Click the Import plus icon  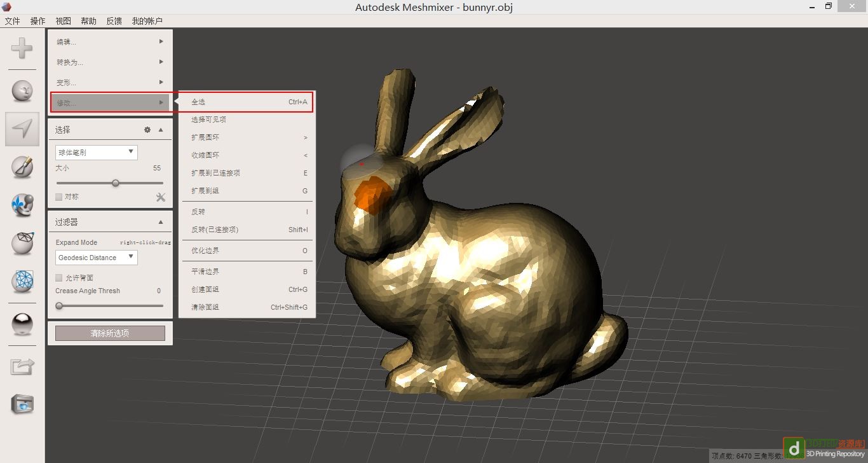tap(22, 48)
